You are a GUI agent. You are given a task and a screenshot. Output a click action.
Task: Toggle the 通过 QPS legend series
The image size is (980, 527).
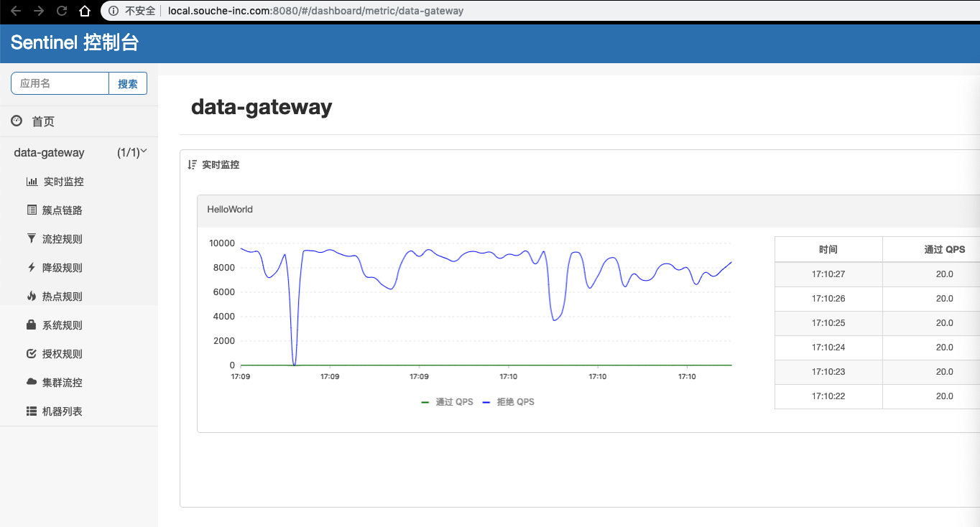point(447,402)
